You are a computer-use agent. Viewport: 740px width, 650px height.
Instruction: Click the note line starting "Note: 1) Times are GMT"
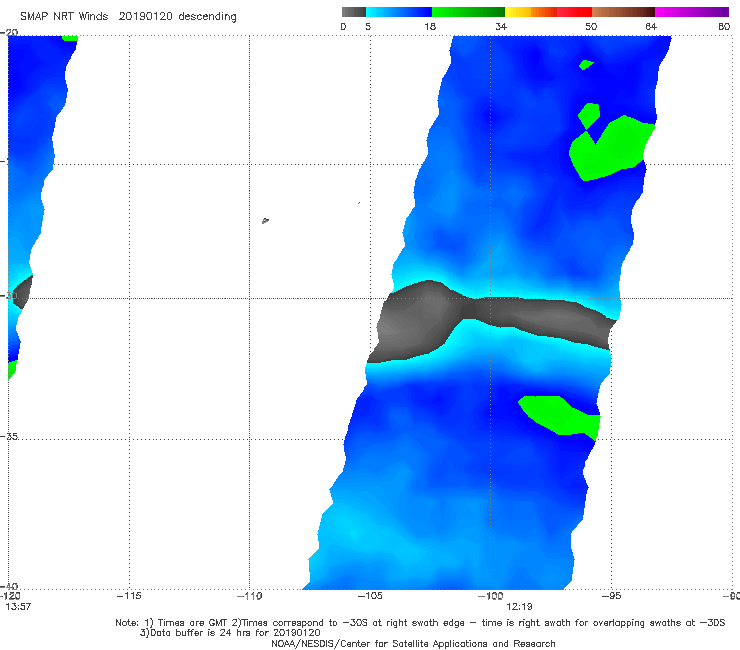[420, 623]
